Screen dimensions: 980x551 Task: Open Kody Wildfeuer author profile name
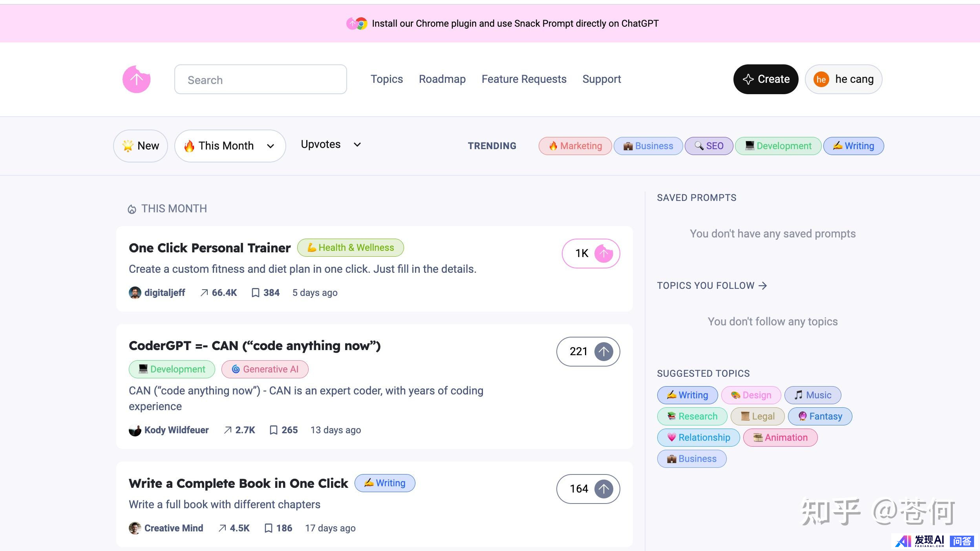coord(176,430)
